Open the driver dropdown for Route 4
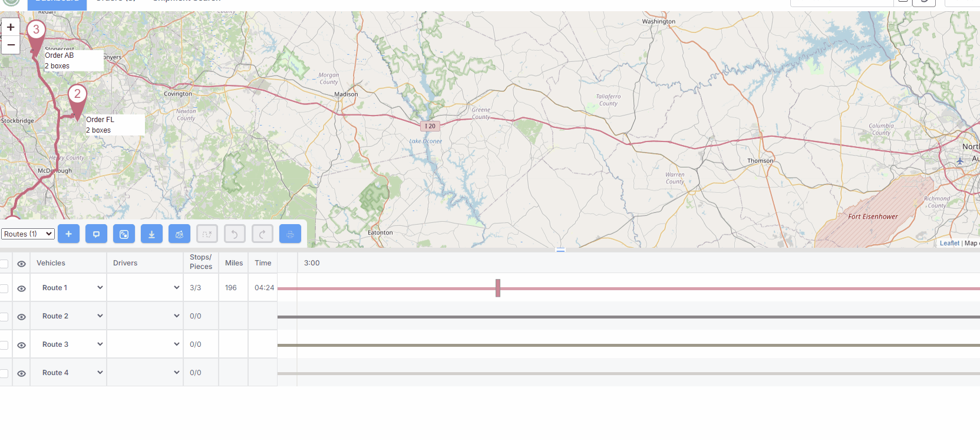This screenshot has height=440, width=980. (146, 373)
